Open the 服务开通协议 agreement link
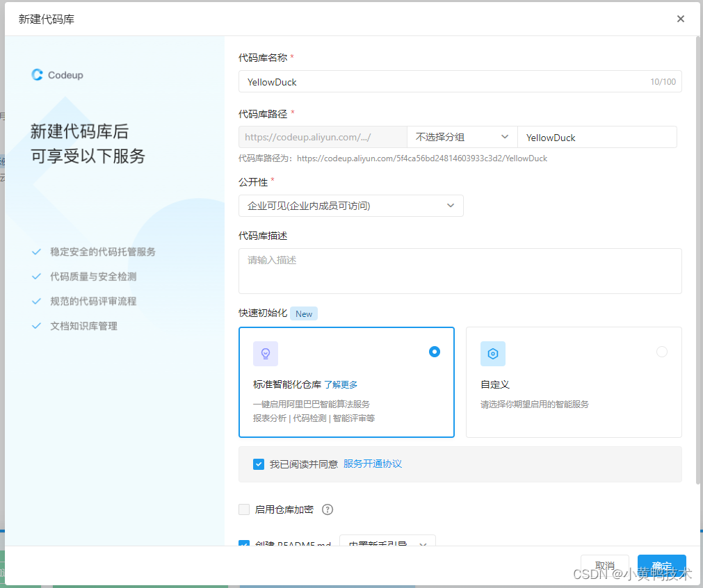 372,464
